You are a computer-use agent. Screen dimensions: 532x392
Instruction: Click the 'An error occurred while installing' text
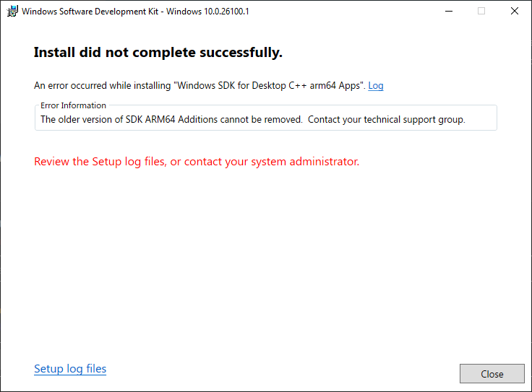[x=102, y=86]
